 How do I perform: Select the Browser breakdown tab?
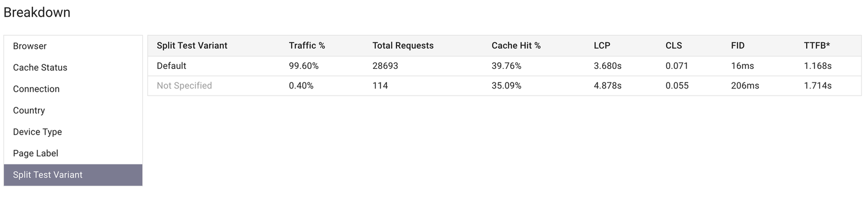coord(73,46)
